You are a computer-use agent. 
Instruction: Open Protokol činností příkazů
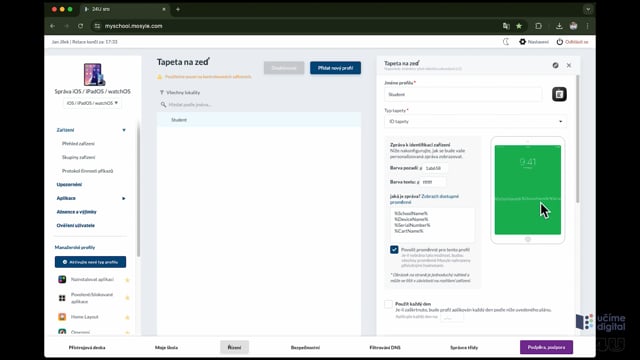87,171
